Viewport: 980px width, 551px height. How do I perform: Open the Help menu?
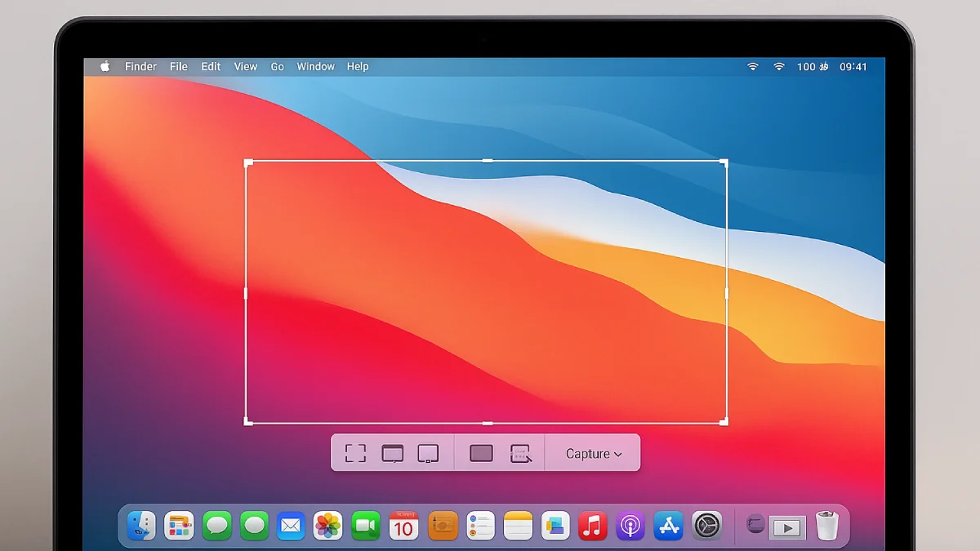point(358,67)
